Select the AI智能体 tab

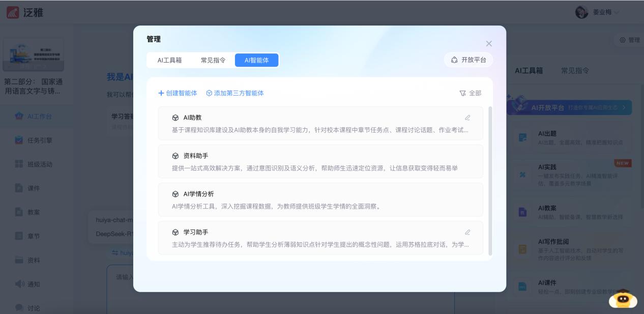256,60
